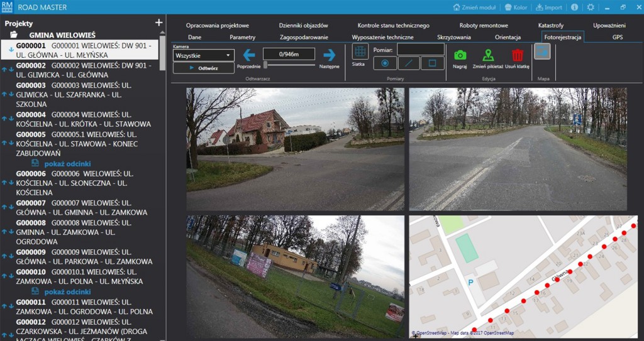Click pokaż odcinki link under G000005
644x341 pixels.
click(x=67, y=164)
